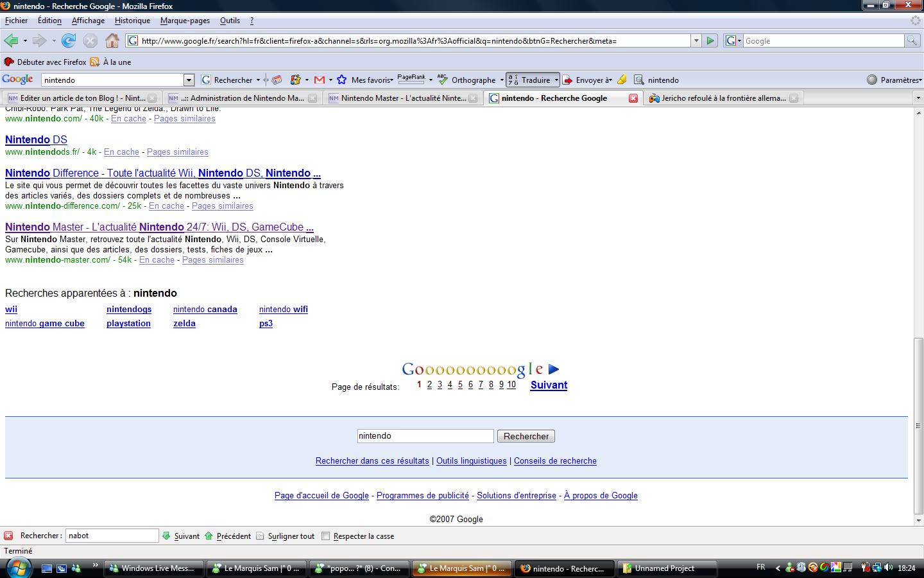This screenshot has width=924, height=578.
Task: Click the blue next-page arrow after Gooooogle
Action: [x=554, y=369]
